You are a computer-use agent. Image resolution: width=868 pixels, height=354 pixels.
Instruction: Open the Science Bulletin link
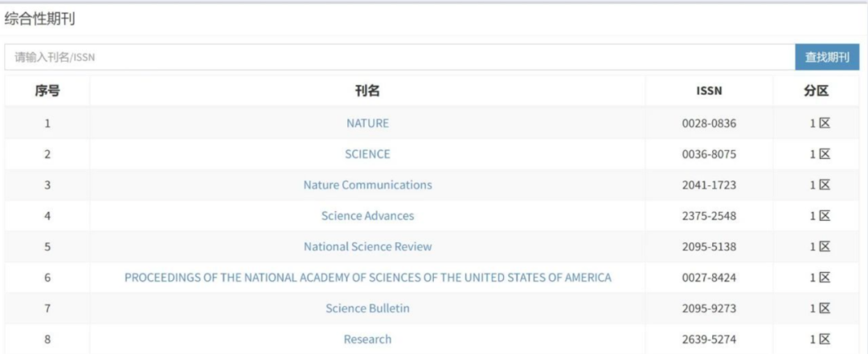(x=367, y=308)
